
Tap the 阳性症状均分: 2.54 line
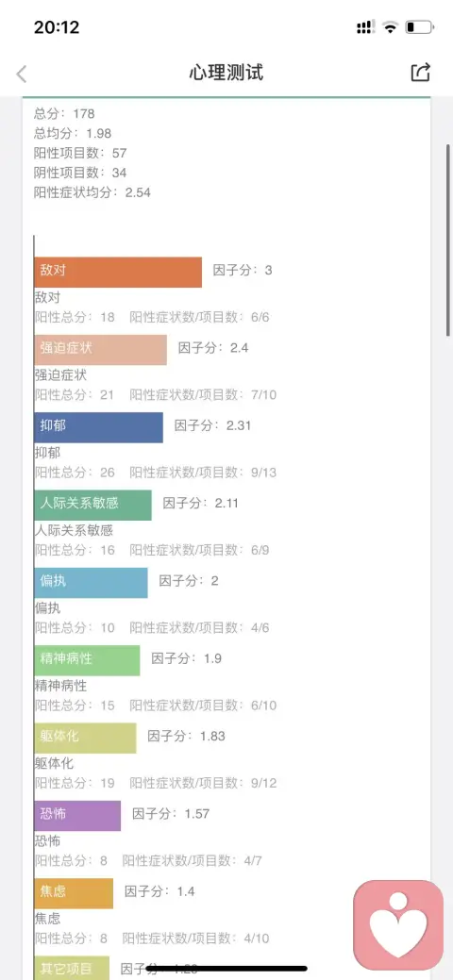92,191
